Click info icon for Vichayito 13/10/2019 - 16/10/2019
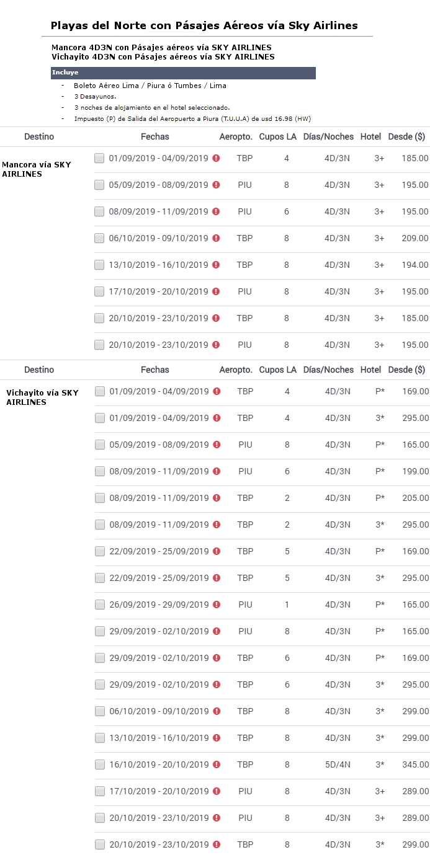The width and height of the screenshot is (430, 868). pyautogui.click(x=217, y=738)
